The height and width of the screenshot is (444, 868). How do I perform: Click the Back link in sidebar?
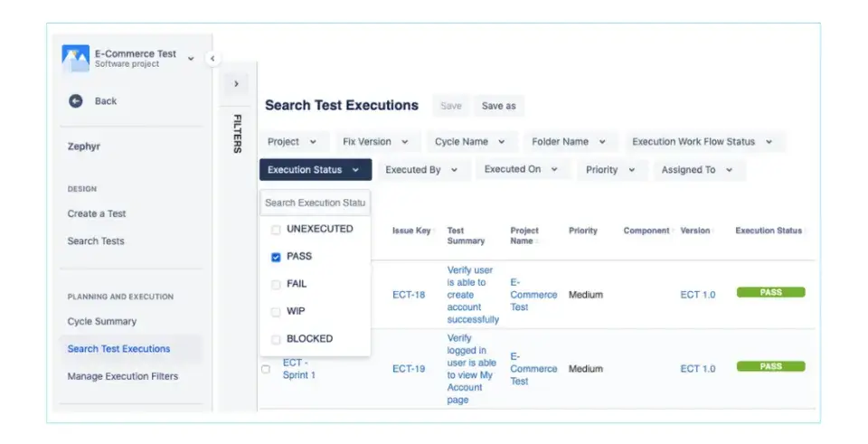tap(106, 100)
